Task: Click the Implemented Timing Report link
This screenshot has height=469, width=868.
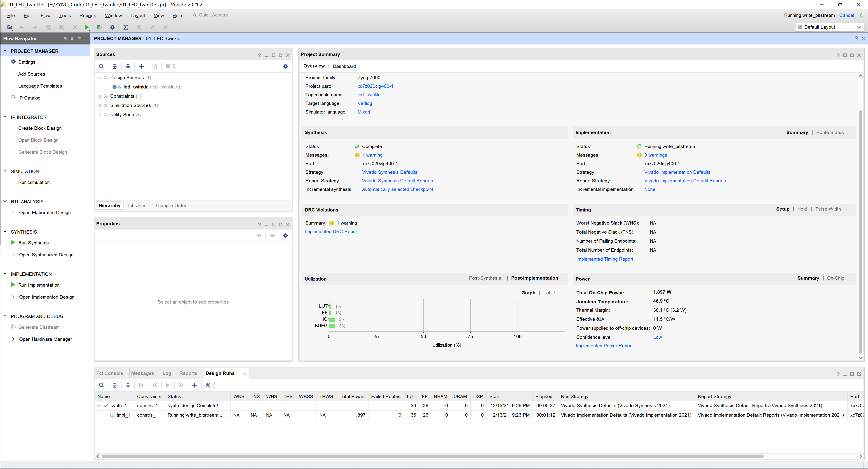Action: (605, 259)
